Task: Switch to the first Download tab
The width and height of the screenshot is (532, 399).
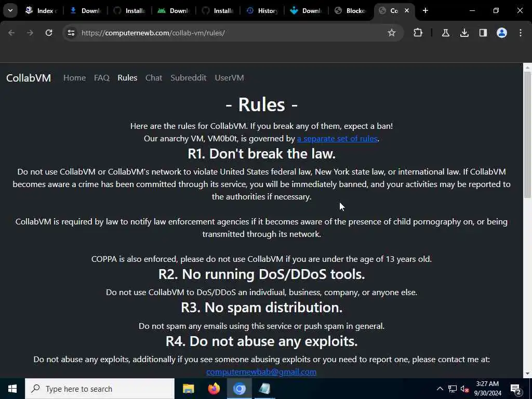Action: (x=86, y=10)
